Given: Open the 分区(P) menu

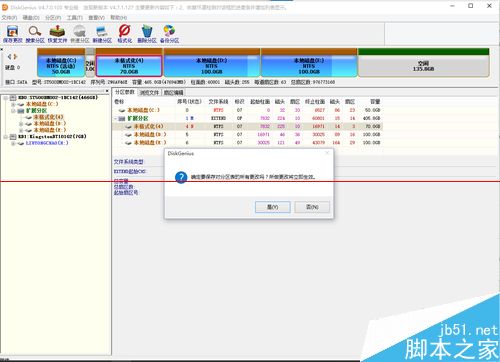Looking at the screenshot, I should point(53,17).
